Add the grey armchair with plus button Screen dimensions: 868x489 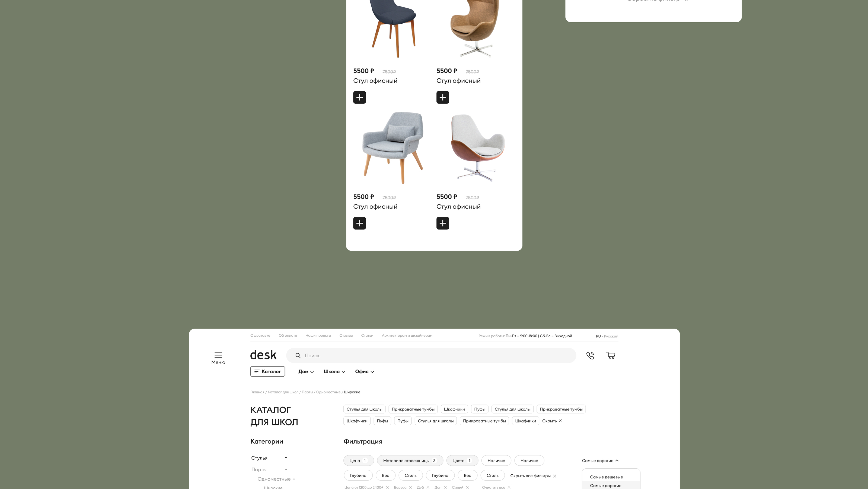(359, 223)
